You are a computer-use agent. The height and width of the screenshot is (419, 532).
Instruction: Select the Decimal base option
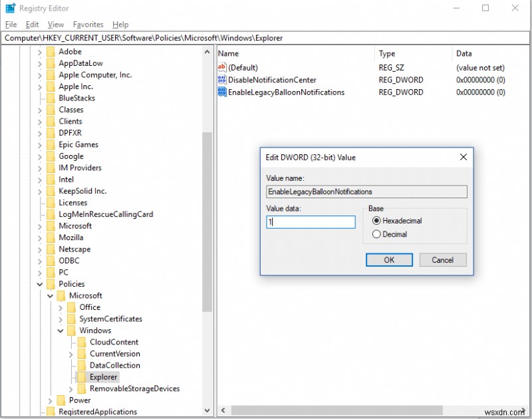click(390, 234)
